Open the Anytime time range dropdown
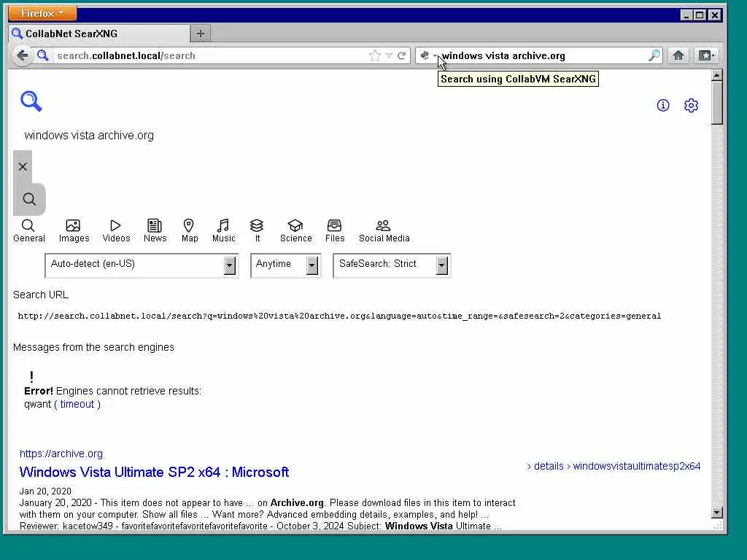 coord(285,265)
